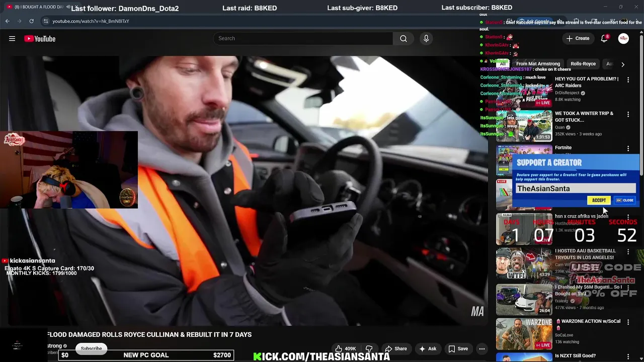The width and height of the screenshot is (644, 362).
Task: Open the more actions menu beside Save
Action: coord(481,348)
